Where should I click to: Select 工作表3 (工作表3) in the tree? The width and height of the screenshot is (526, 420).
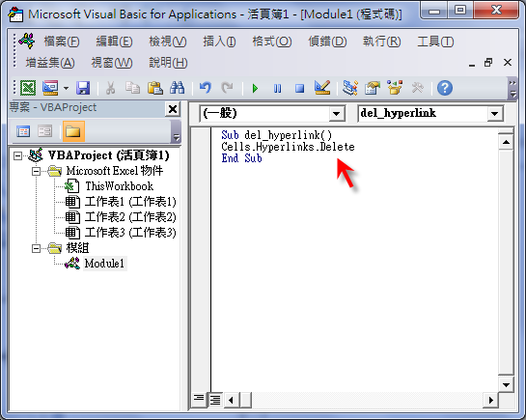point(130,233)
